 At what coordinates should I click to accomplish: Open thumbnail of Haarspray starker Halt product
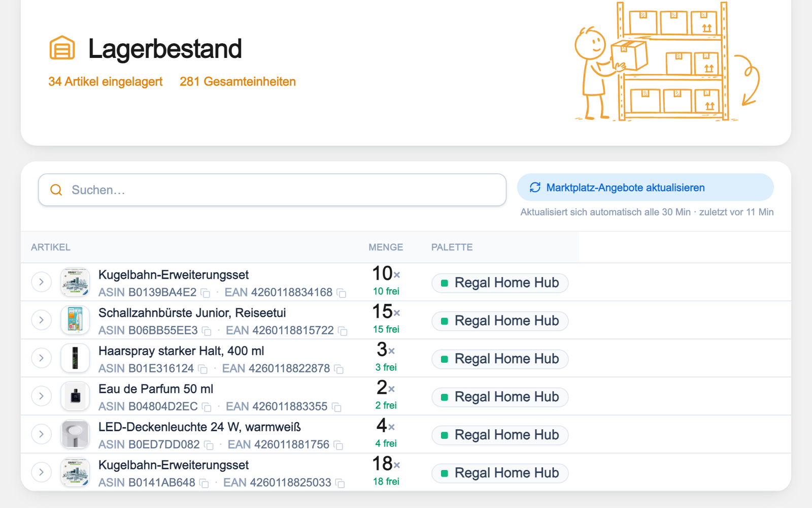(x=75, y=358)
